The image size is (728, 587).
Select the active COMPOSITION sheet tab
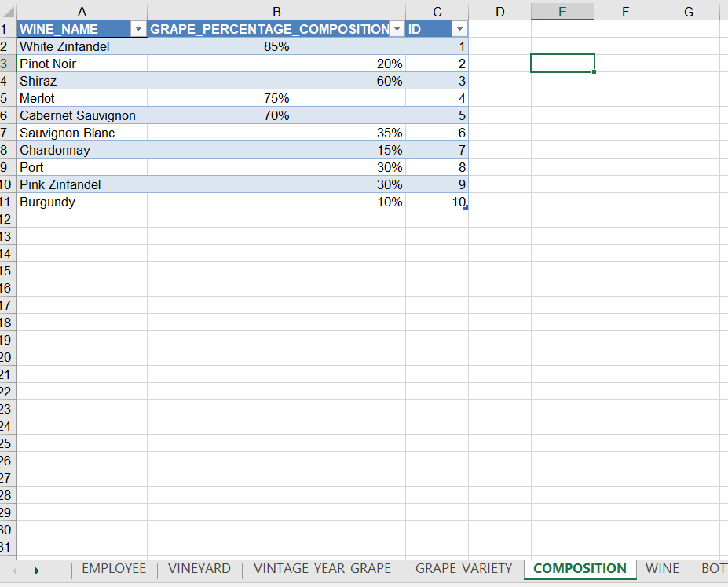point(580,569)
